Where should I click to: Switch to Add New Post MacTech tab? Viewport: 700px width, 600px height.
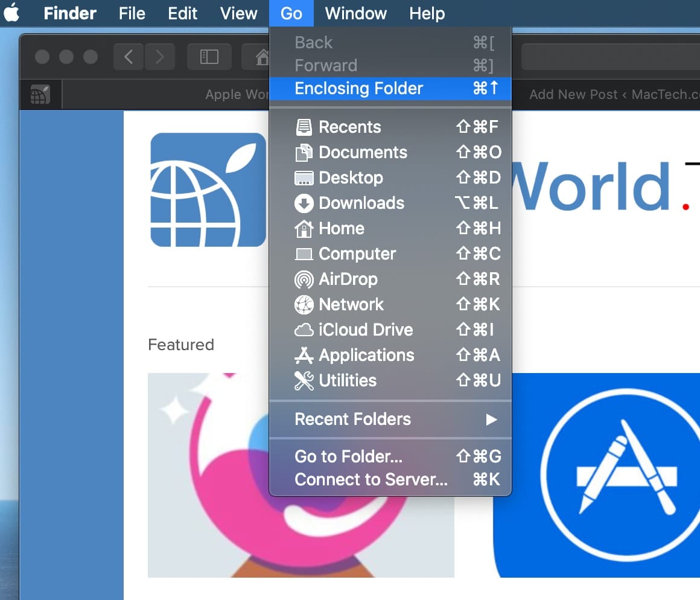[x=609, y=95]
